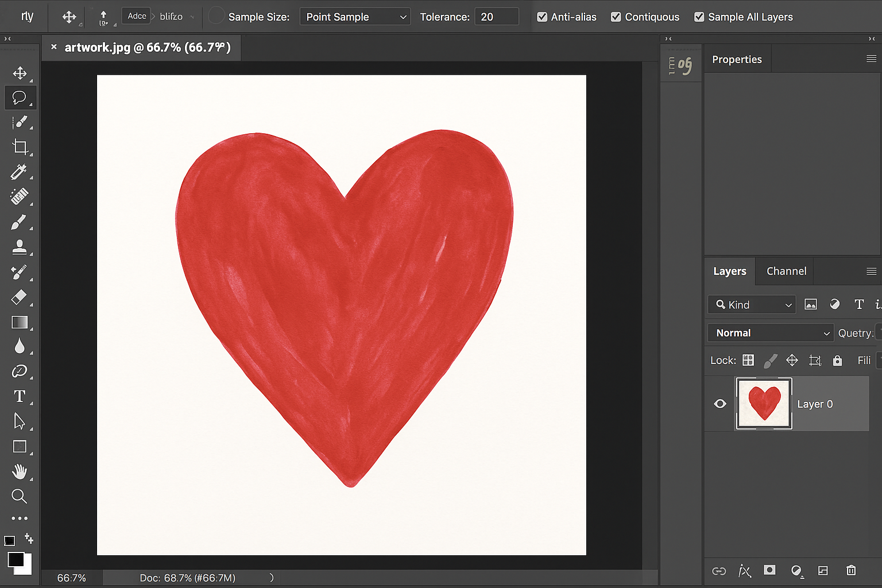Uncheck the Contiguous option
The height and width of the screenshot is (588, 882).
tap(616, 17)
